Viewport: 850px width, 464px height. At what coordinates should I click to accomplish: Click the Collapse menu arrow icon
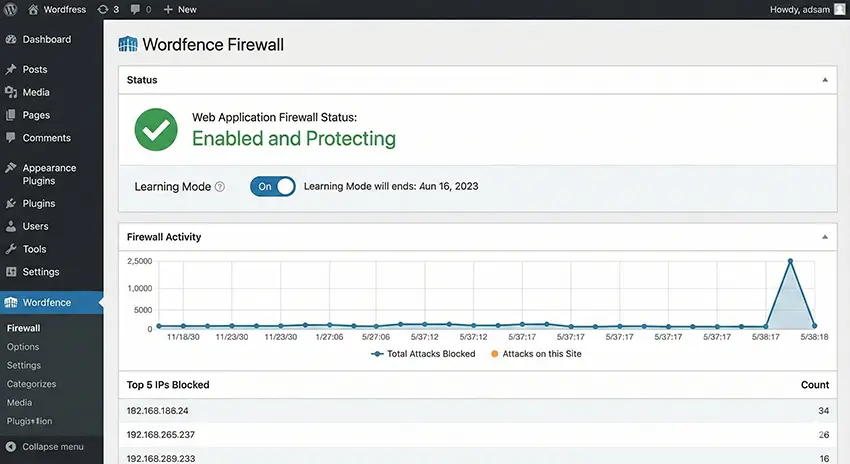tap(10, 447)
